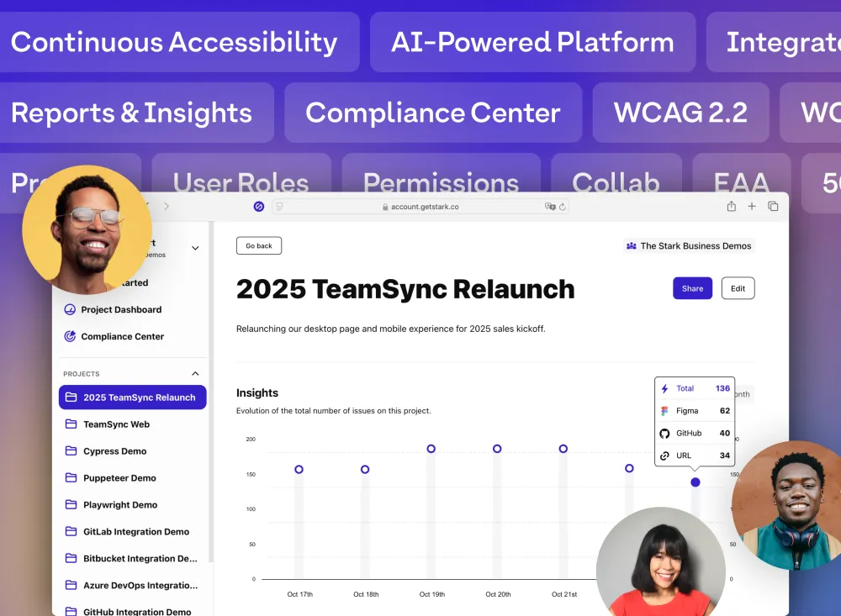Click the Oct 17th chart data point
Screen dimensions: 841x616
pos(299,469)
